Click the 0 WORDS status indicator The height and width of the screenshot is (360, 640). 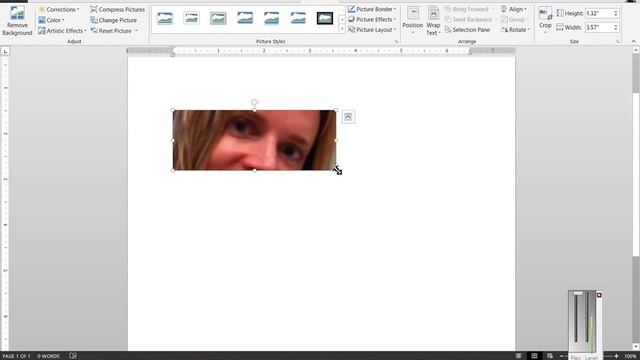(x=48, y=356)
